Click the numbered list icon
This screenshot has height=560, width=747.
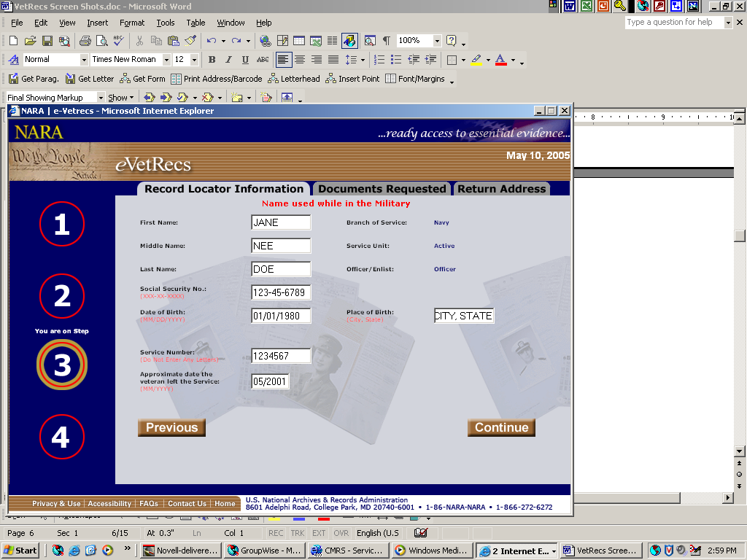(x=379, y=60)
